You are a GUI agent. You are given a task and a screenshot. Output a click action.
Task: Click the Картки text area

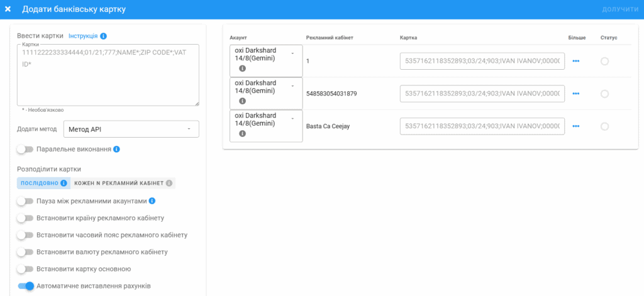coord(108,75)
